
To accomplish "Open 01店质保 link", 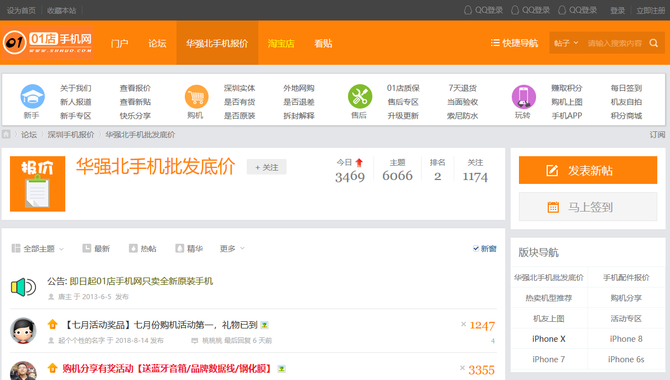I will [x=403, y=88].
